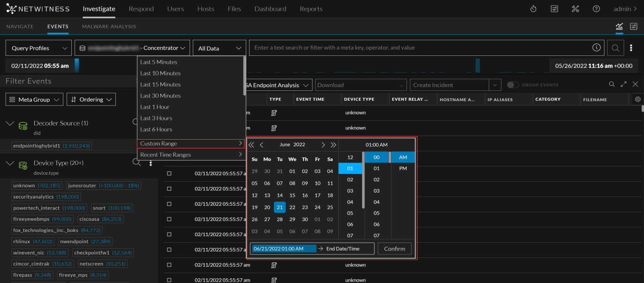The width and height of the screenshot is (644, 283).
Task: Open the stopwatch jobs icon in top bar
Action: click(x=533, y=9)
